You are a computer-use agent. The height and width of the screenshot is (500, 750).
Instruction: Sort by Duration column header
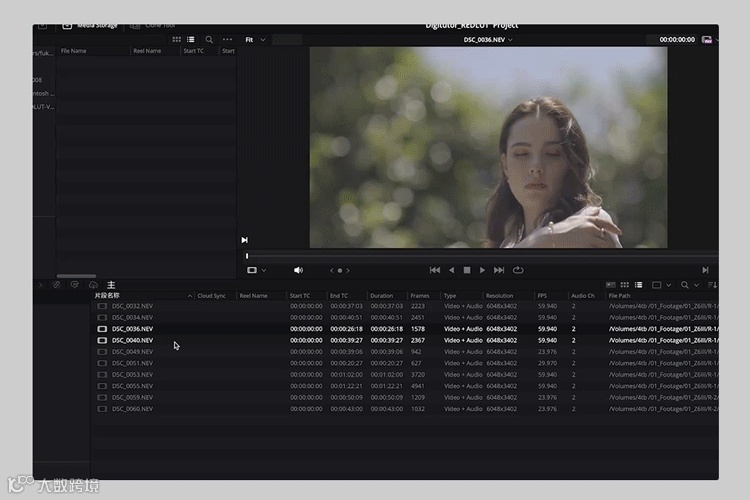click(x=381, y=296)
